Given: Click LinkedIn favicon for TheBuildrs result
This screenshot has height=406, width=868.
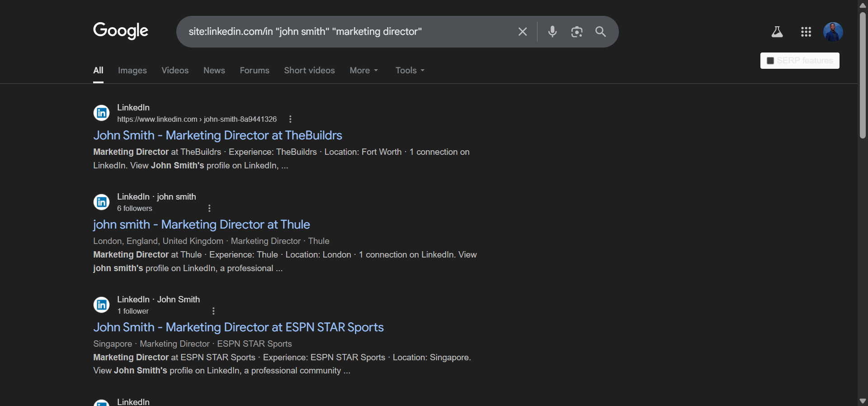Looking at the screenshot, I should (102, 113).
